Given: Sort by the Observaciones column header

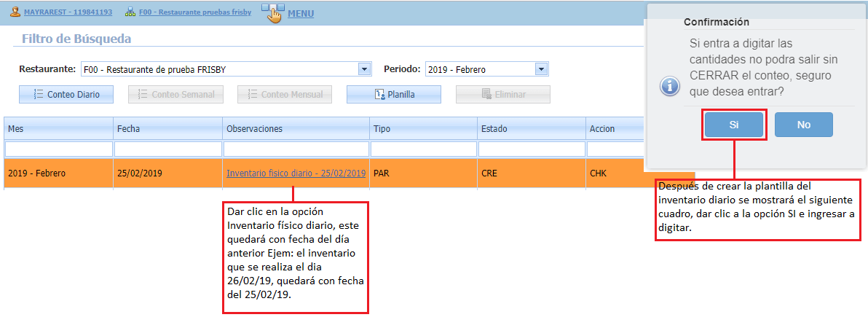Looking at the screenshot, I should point(296,128).
